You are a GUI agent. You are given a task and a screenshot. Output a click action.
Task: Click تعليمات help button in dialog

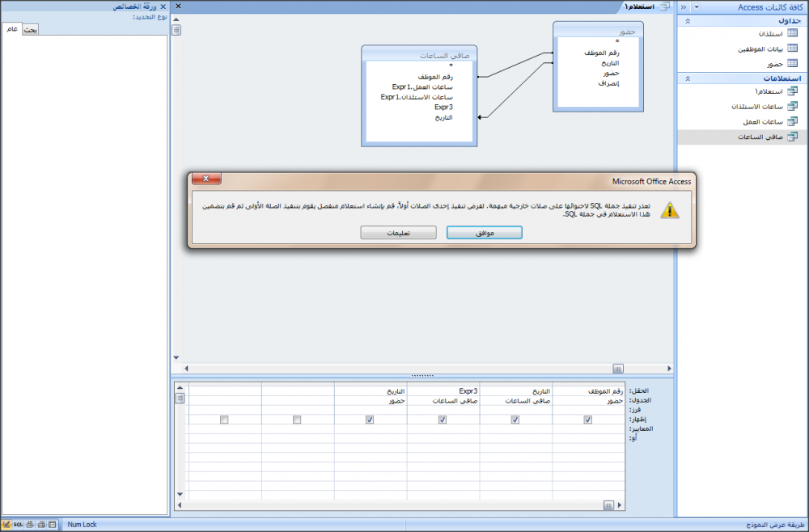point(397,232)
